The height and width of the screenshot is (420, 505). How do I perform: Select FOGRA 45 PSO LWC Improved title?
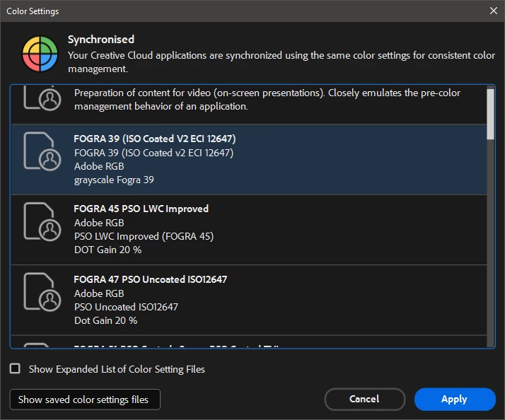pos(141,209)
